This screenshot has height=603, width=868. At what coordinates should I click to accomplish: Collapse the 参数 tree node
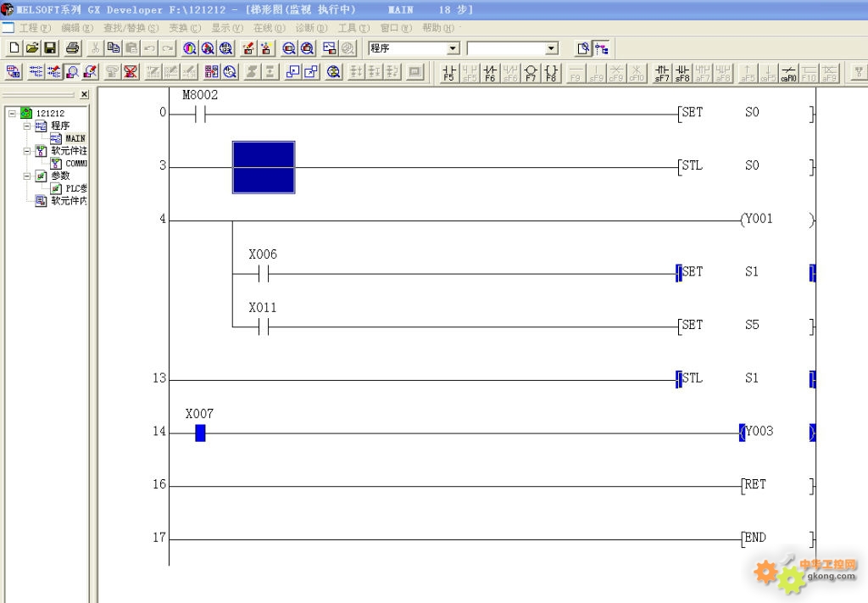pyautogui.click(x=26, y=176)
